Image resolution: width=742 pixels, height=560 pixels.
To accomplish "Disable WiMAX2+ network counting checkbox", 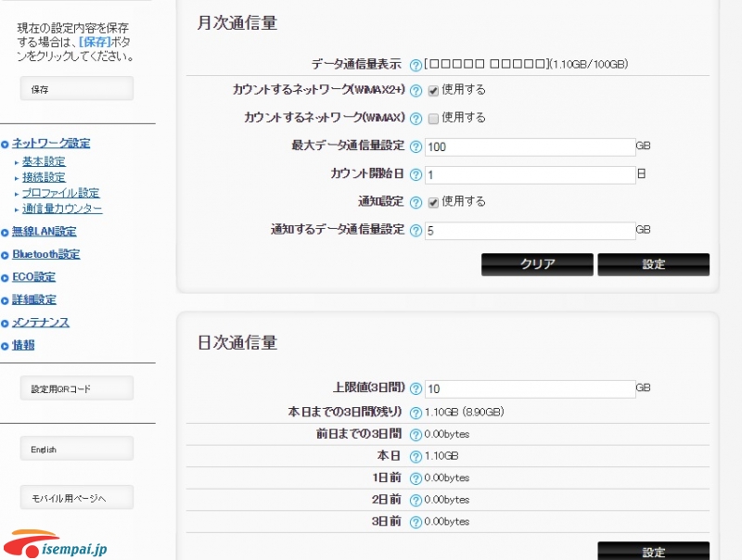I will coord(433,91).
